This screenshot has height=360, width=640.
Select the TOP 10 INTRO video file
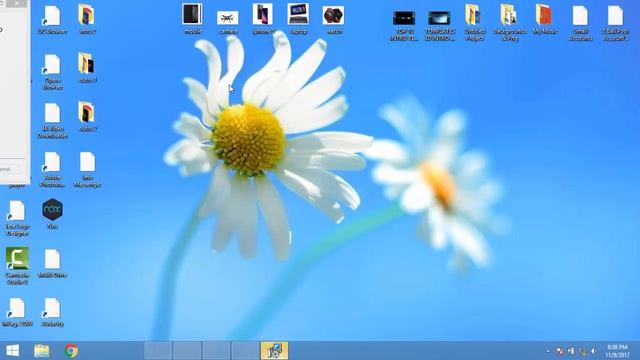[x=404, y=26]
